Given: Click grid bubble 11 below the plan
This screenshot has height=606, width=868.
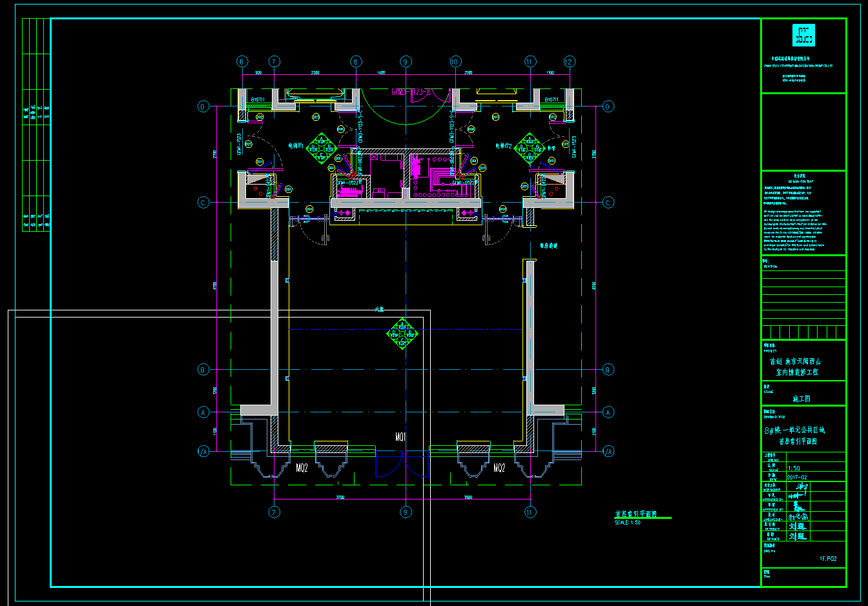Looking at the screenshot, I should click(530, 512).
